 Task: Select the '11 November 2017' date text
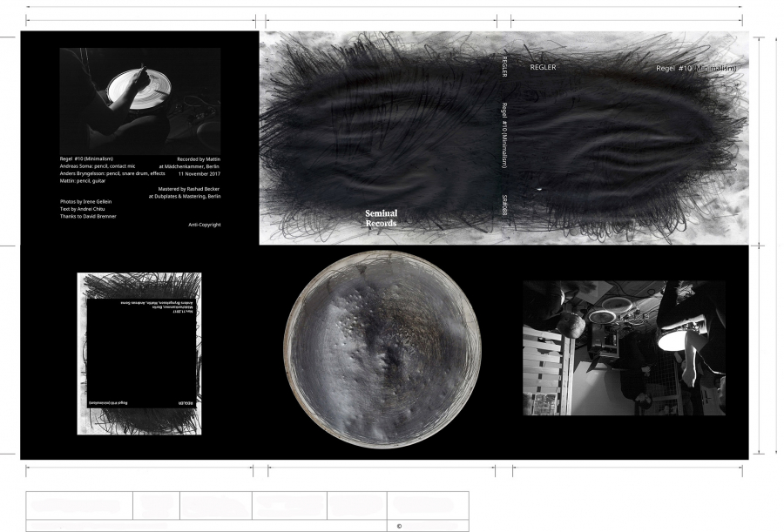[x=199, y=174]
